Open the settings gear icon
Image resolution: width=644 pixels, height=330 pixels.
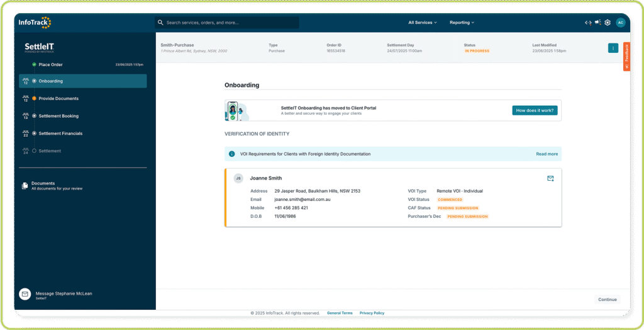pos(608,23)
